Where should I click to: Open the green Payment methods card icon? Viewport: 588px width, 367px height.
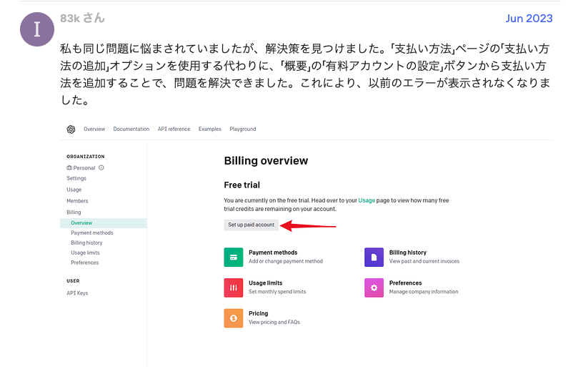[x=233, y=258]
